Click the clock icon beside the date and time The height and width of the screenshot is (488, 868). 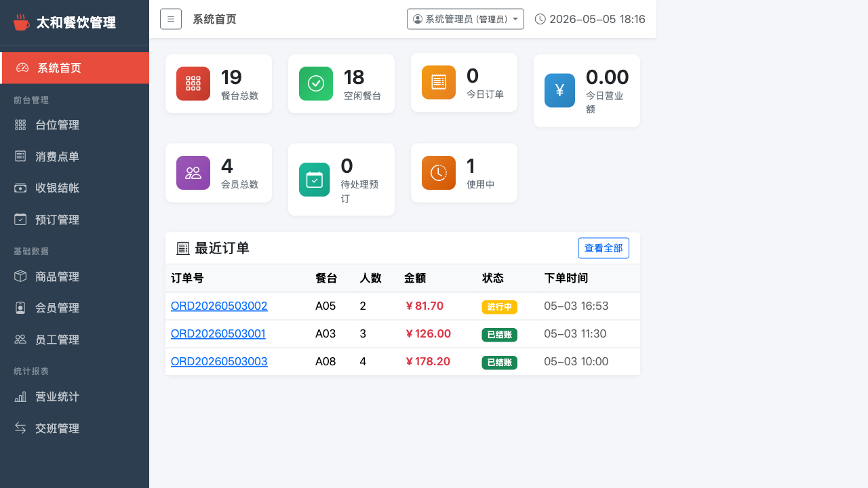[x=540, y=19]
